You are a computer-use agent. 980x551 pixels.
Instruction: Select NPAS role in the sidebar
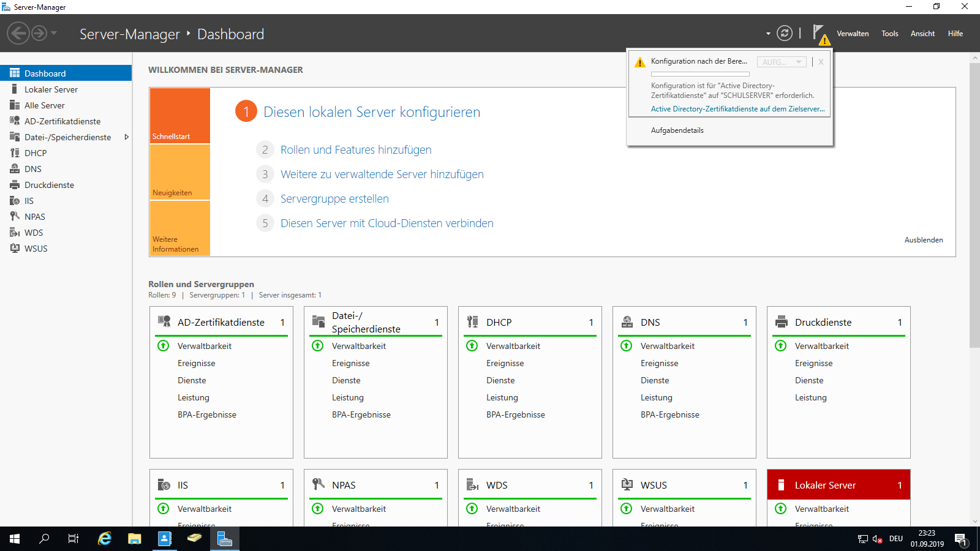point(35,217)
